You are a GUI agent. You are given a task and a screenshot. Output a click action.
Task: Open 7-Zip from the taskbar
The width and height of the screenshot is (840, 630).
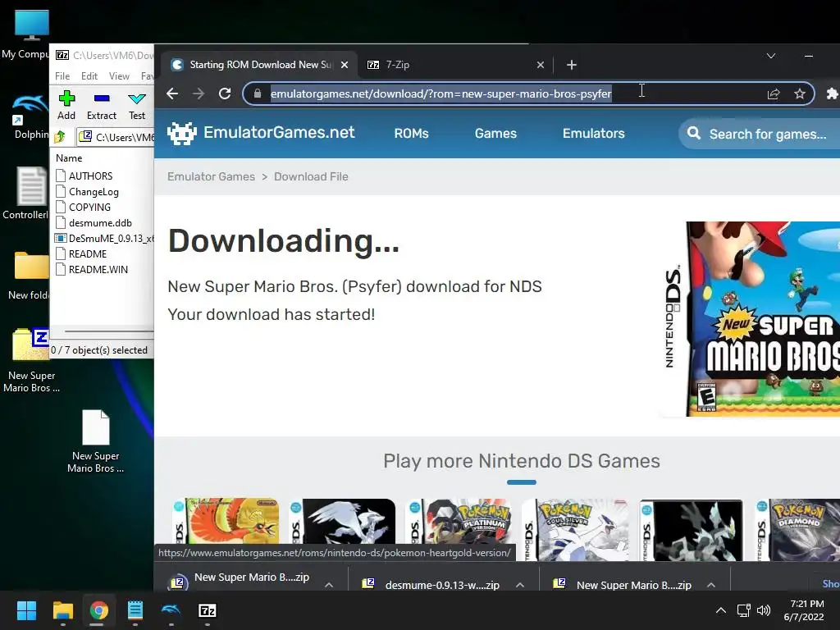(208, 610)
